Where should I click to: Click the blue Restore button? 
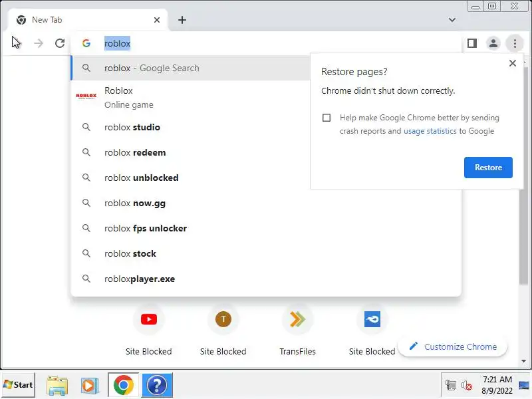(x=488, y=168)
